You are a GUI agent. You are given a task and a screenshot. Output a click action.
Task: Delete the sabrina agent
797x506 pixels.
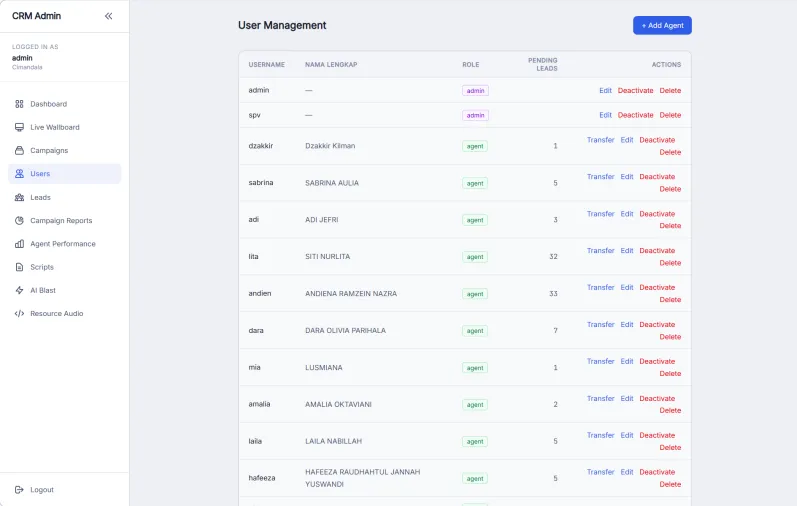(670, 189)
